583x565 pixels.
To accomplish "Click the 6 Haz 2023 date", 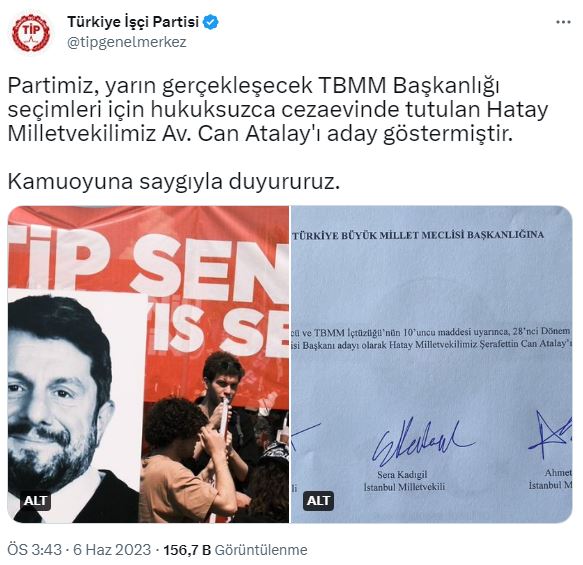I will point(112,550).
